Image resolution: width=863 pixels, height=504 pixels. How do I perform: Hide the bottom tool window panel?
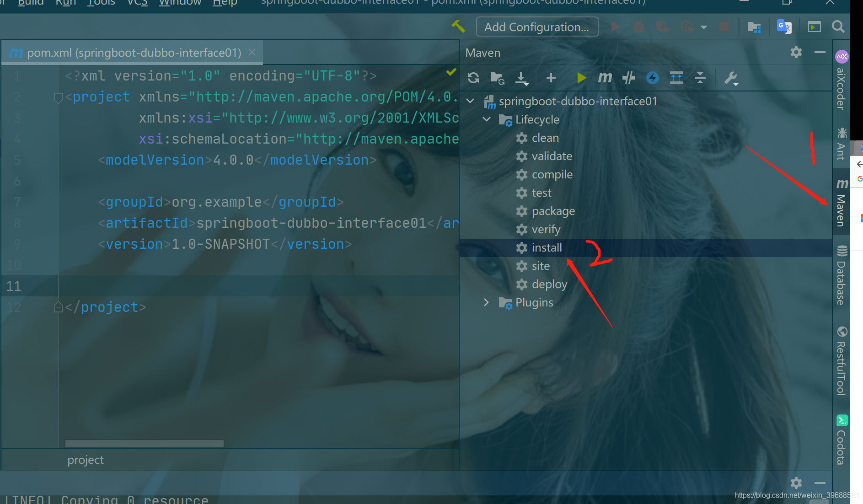(820, 483)
